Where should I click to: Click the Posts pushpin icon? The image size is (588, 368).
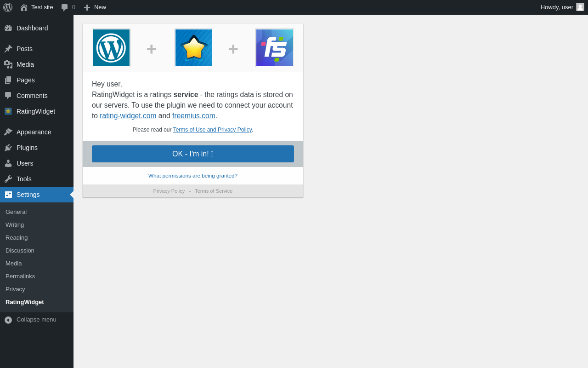click(x=8, y=49)
